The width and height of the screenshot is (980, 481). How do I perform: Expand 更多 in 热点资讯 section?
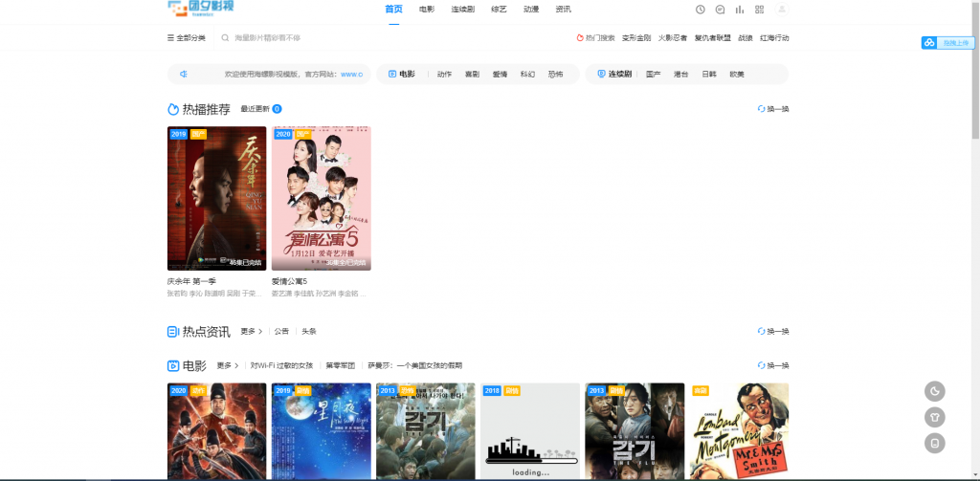point(252,332)
